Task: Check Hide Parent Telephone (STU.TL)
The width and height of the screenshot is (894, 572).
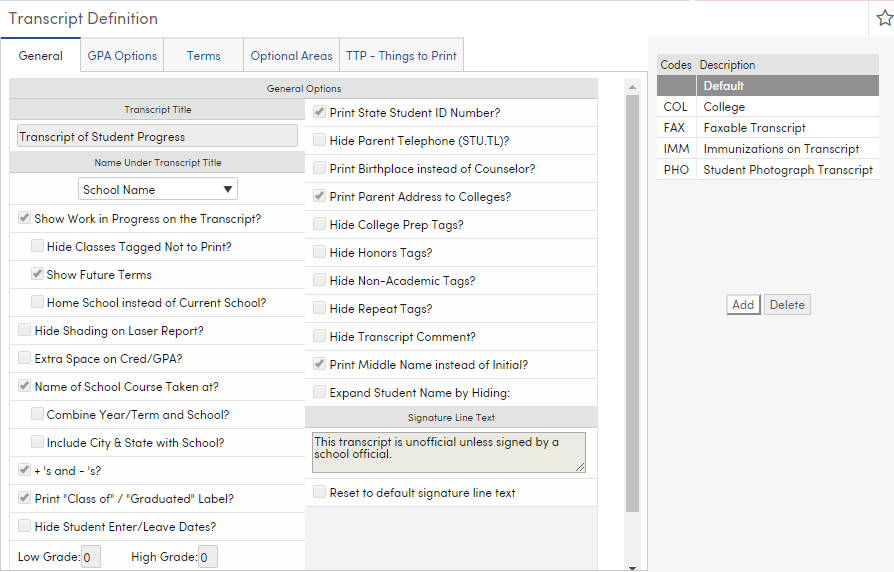Action: pos(319,140)
